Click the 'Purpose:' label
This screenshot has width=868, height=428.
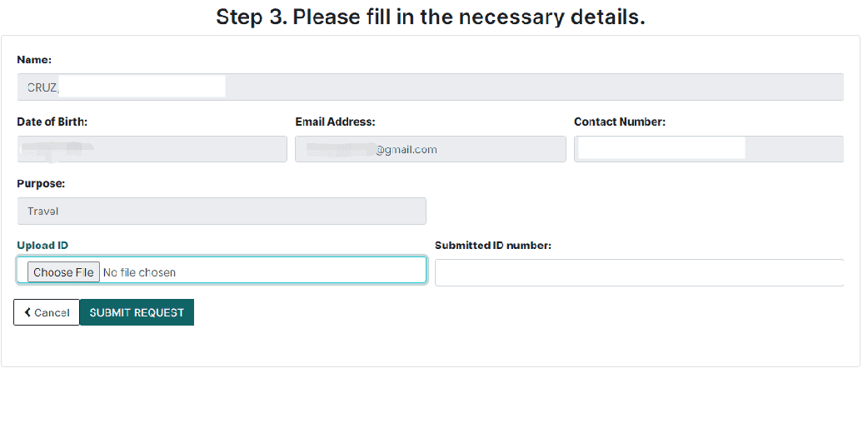pyautogui.click(x=41, y=183)
